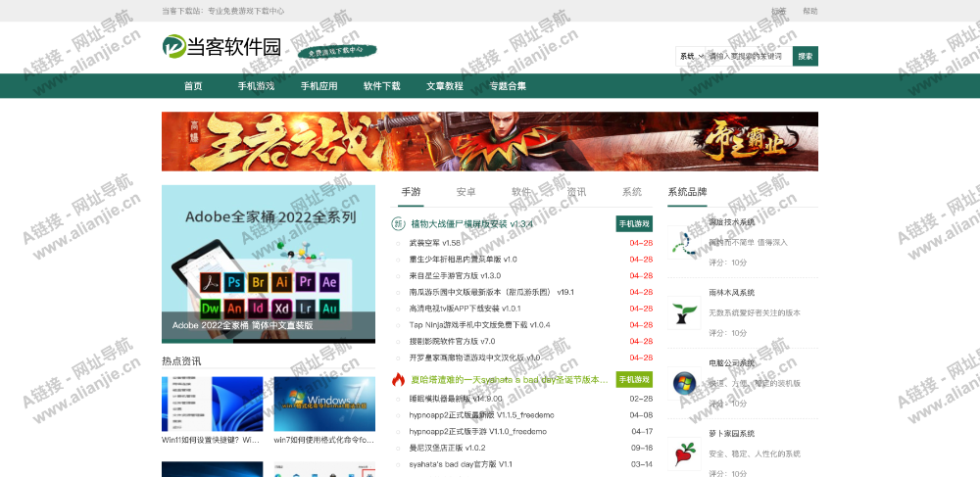This screenshot has width=980, height=477.
Task: Open 睡眠模拟器最新版 v14.9.00 entry
Action: pos(456,399)
